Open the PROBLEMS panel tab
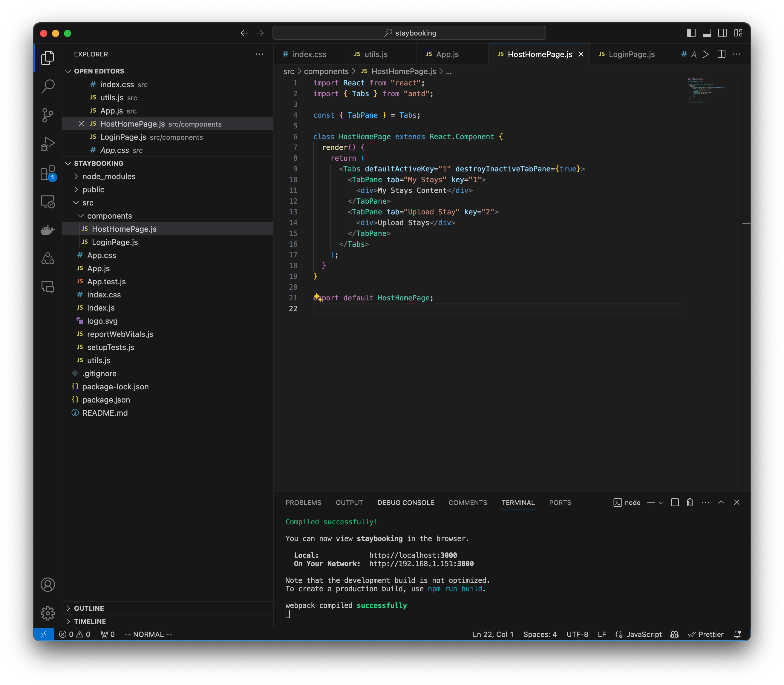 [x=303, y=502]
